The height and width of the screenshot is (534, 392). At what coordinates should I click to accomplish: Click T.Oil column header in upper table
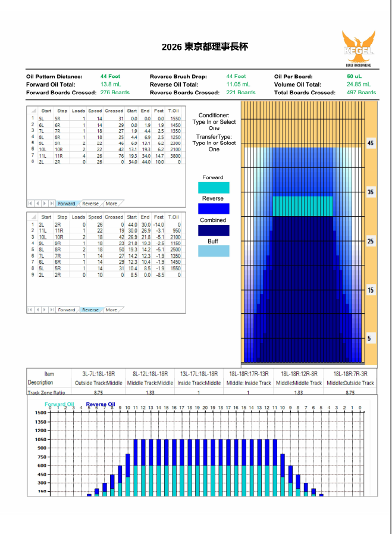click(x=174, y=111)
